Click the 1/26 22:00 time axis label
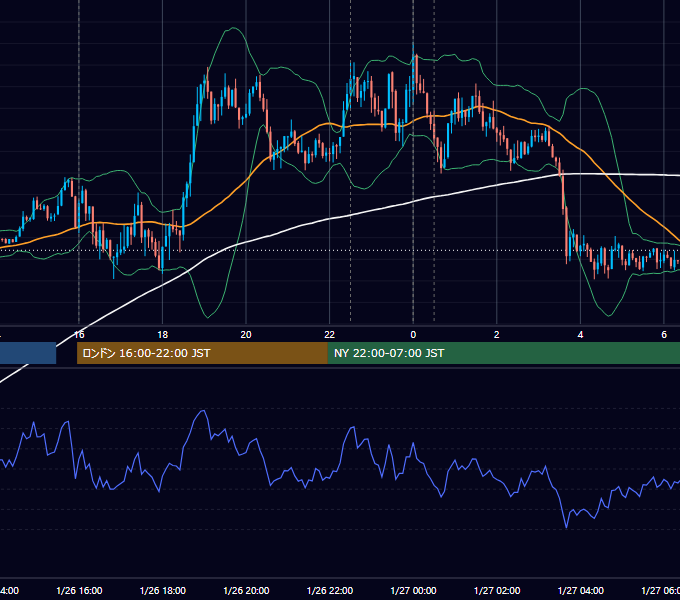The width and height of the screenshot is (680, 600). pos(330,590)
